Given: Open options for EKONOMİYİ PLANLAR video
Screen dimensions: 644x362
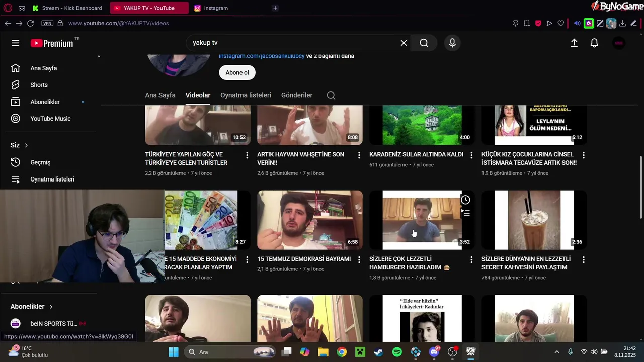Looking at the screenshot, I should click(x=247, y=260).
